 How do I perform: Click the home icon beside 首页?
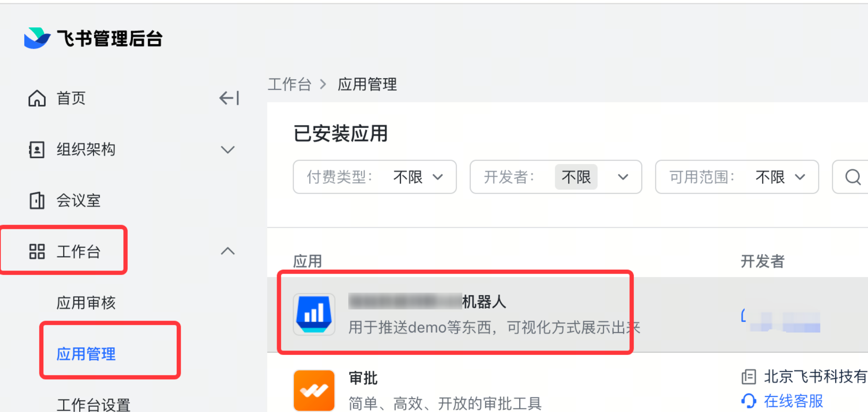tap(37, 98)
